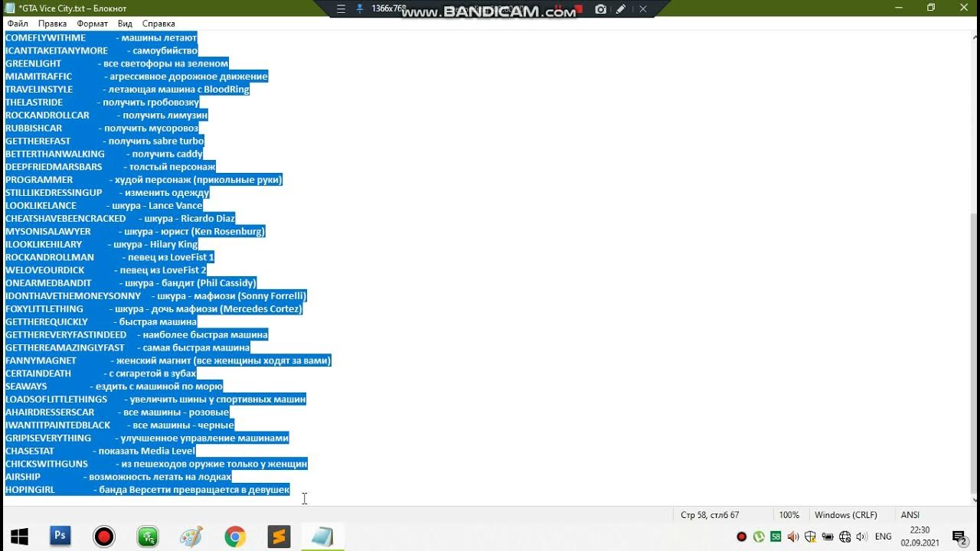Click the IWANTITPAINTEDBLACK cheat line
Image resolution: width=980 pixels, height=551 pixels.
click(120, 425)
